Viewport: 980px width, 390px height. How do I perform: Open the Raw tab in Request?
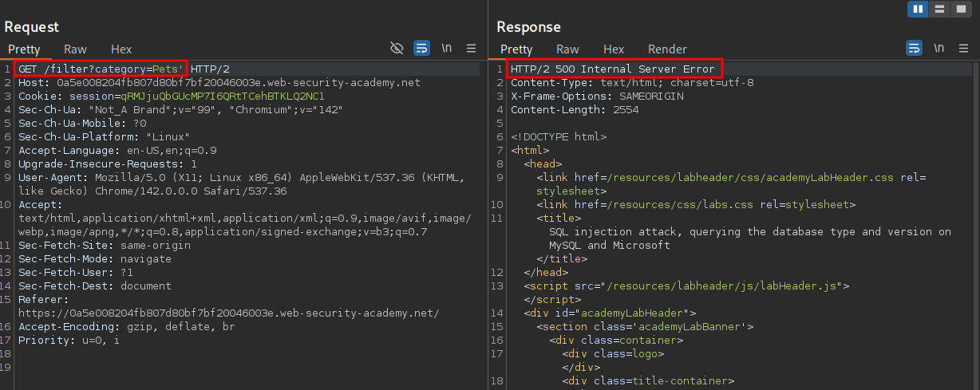[x=75, y=49]
